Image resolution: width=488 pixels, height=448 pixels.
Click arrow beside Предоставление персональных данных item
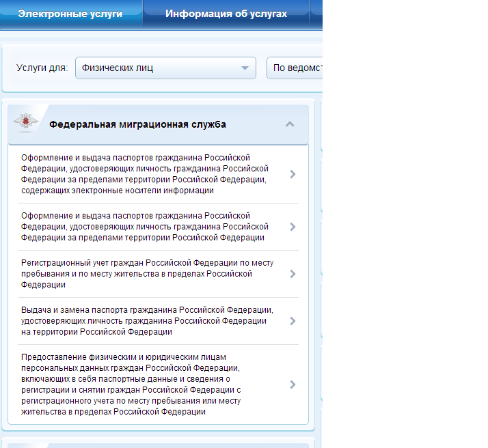coord(293,384)
